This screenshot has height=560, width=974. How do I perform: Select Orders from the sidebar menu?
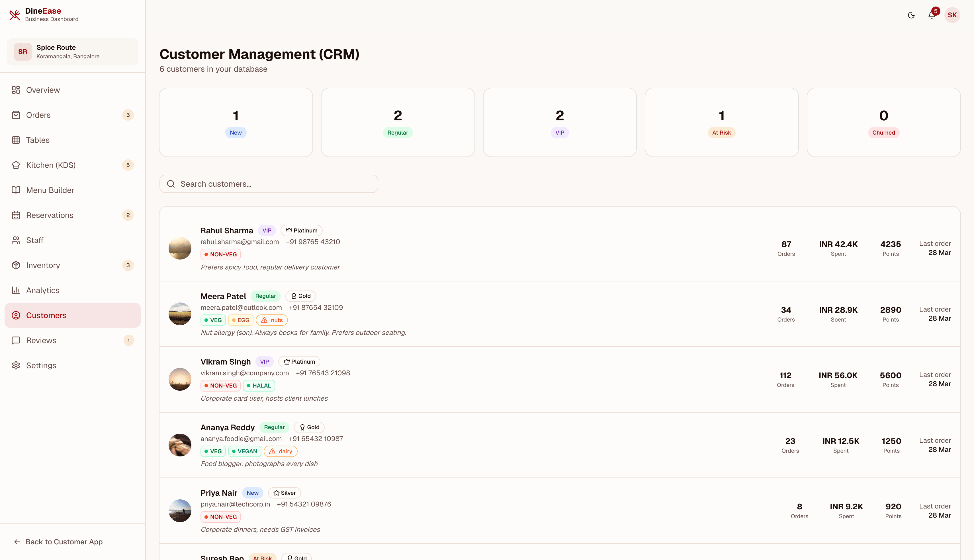point(38,115)
